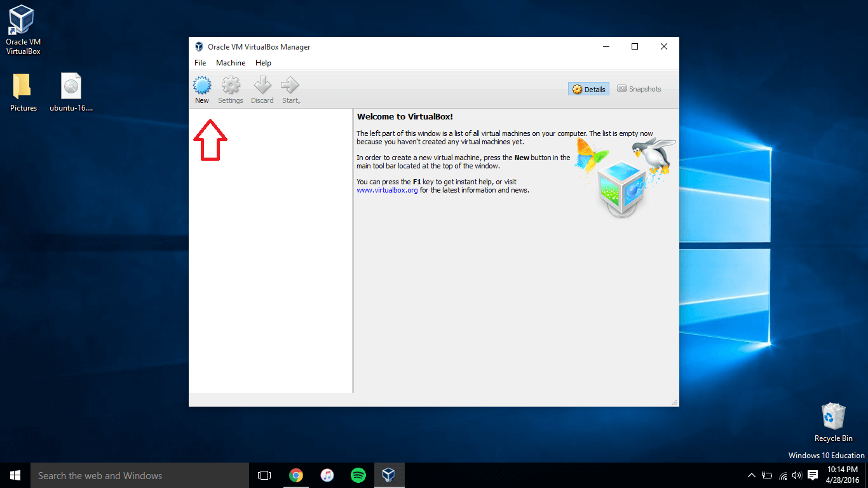Open Spotify from the taskbar
The image size is (868, 488).
[358, 475]
